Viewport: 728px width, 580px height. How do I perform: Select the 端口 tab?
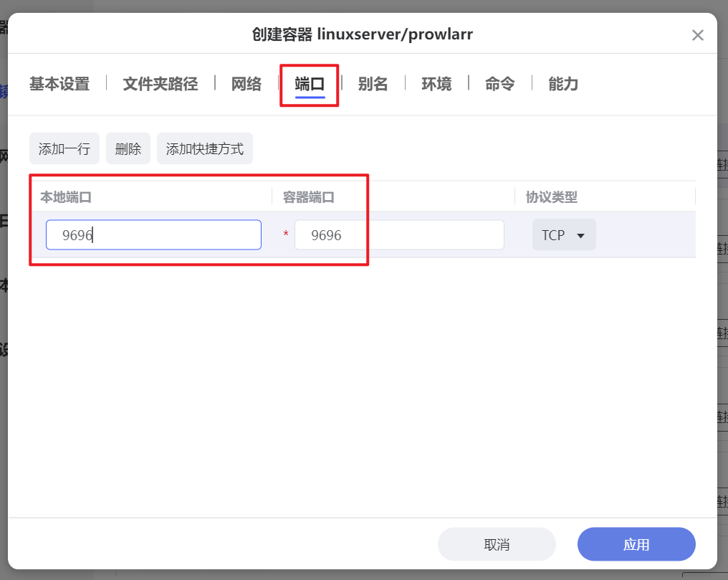[x=310, y=84]
